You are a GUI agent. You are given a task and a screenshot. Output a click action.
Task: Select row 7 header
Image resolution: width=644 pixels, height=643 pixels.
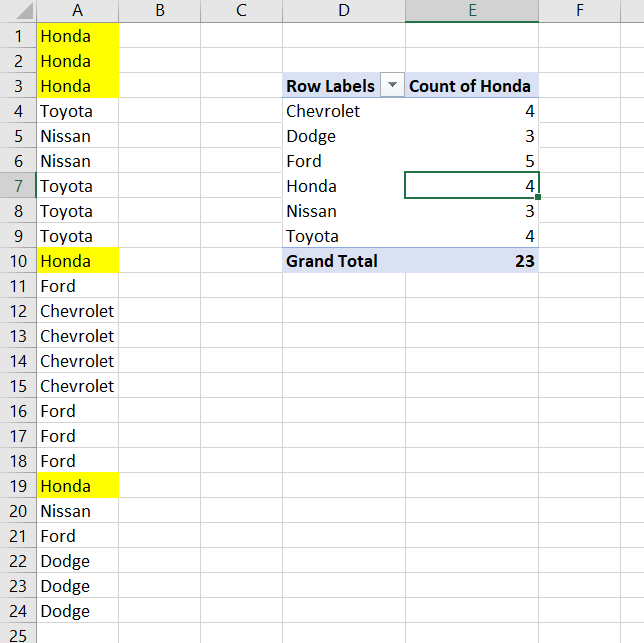[18, 186]
